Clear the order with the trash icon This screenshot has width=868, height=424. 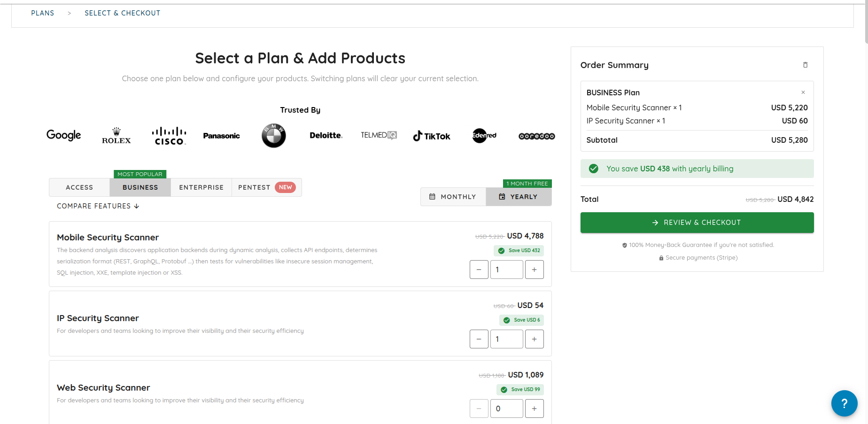[805, 65]
